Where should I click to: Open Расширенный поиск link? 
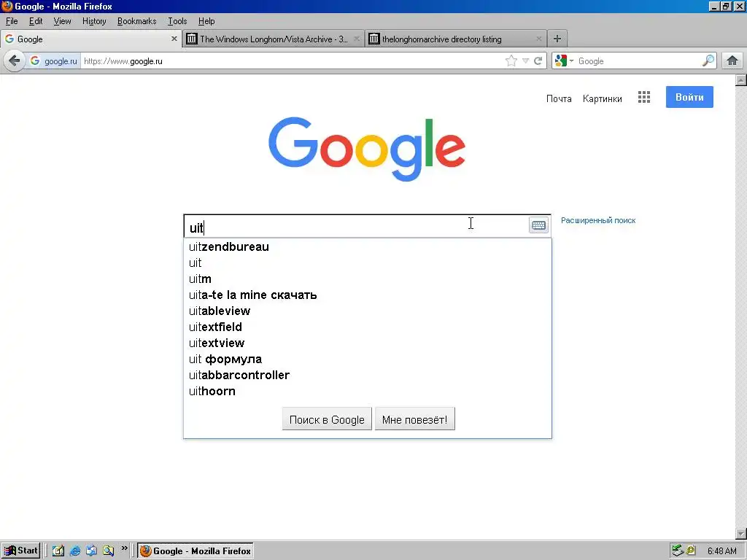[x=598, y=220]
